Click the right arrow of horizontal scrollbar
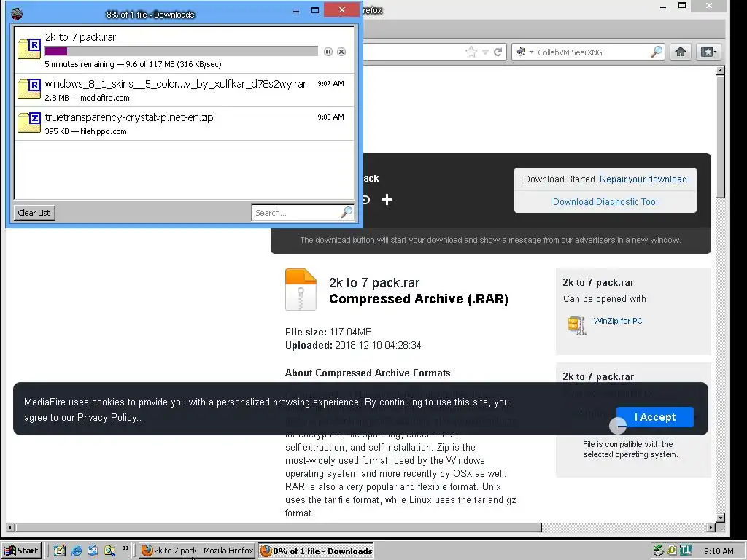 [x=711, y=527]
